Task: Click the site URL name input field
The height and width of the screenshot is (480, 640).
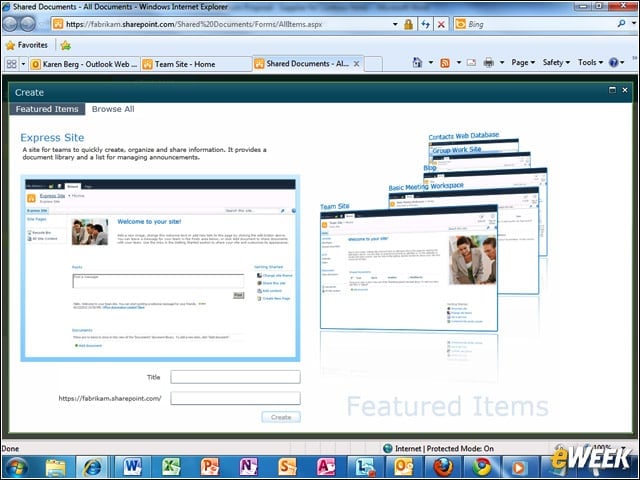Action: click(x=236, y=398)
